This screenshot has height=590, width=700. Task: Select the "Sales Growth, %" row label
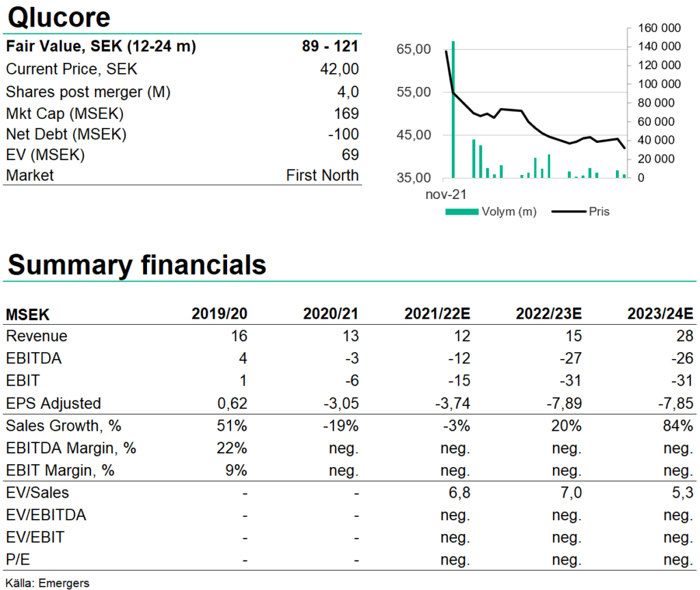(64, 426)
